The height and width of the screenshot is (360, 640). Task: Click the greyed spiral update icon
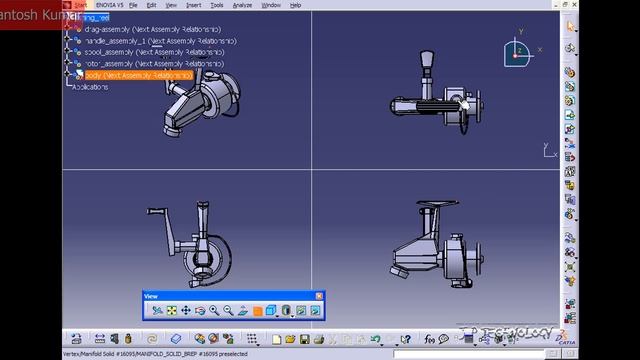[152, 339]
